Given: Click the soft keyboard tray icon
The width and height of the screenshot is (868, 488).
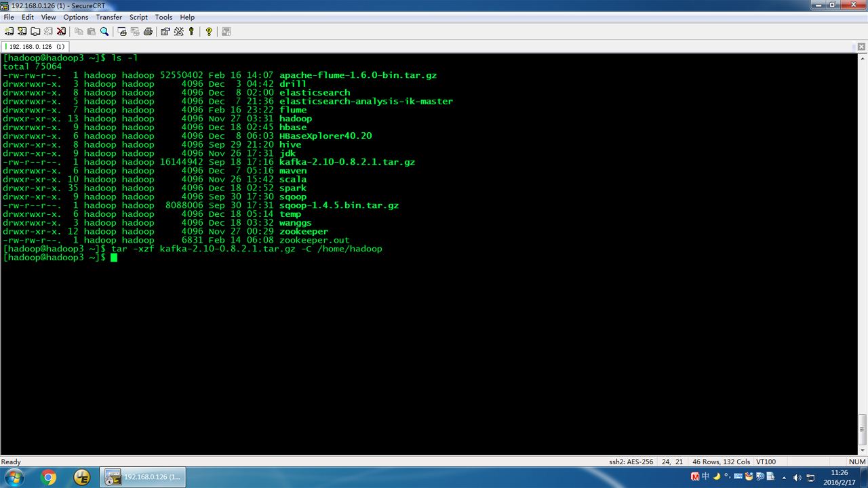Looking at the screenshot, I should (x=738, y=476).
